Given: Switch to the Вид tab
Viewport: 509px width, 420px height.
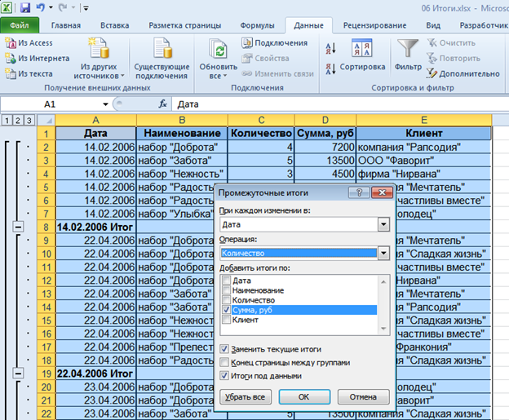Looking at the screenshot, I should point(433,25).
